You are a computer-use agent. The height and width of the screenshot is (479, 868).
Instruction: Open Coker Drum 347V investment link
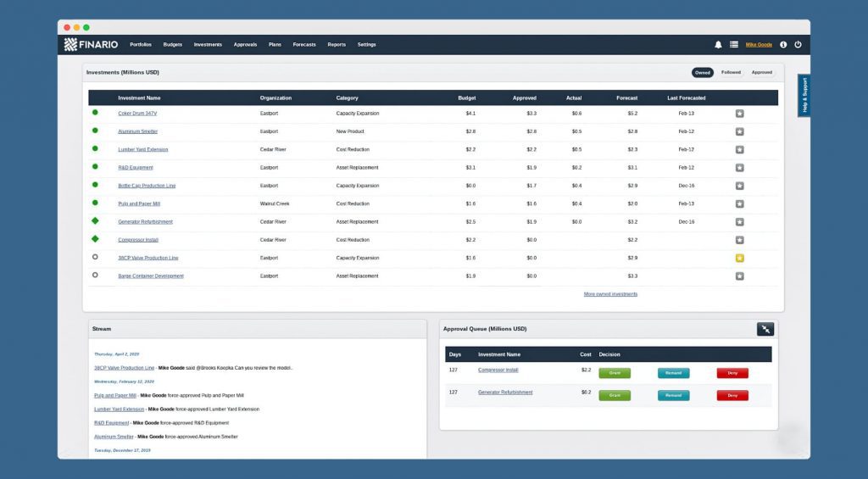[137, 114]
